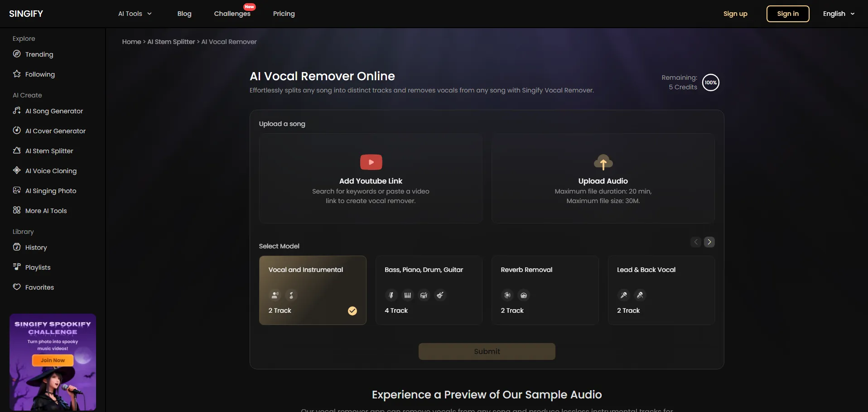
Task: Click the Sign in button
Action: 787,14
